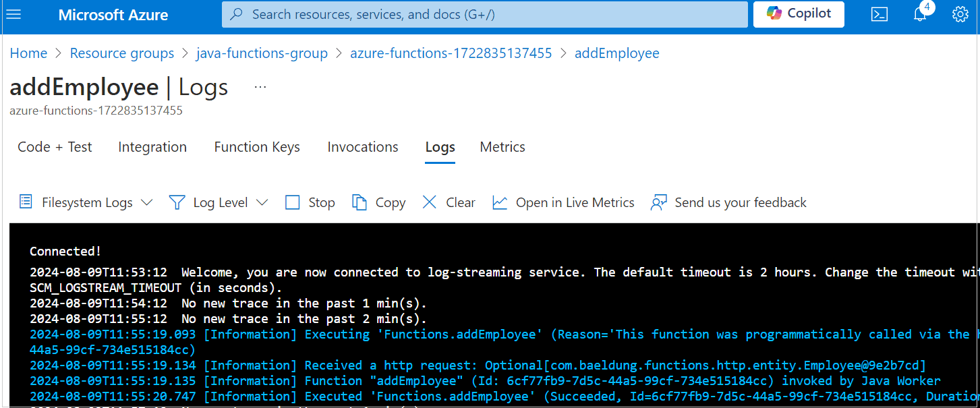The image size is (980, 408).
Task: Open in Live Metrics
Action: point(563,202)
